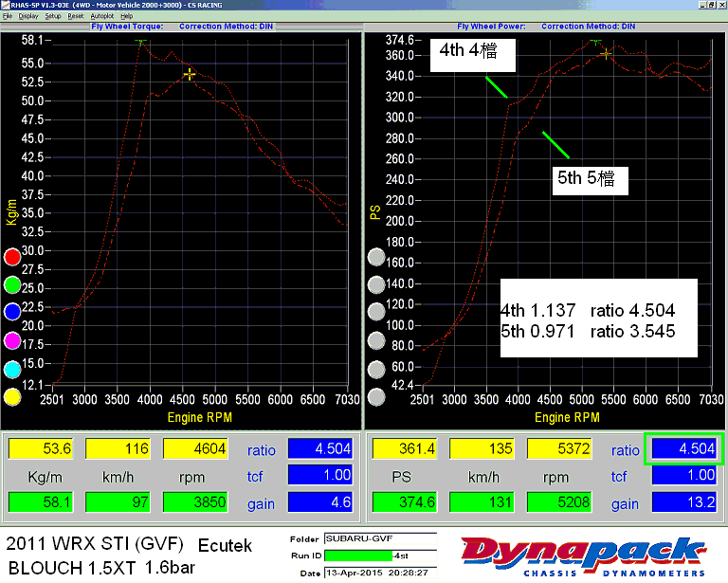
Task: Click the torque ratio field 4.504
Action: tap(320, 448)
